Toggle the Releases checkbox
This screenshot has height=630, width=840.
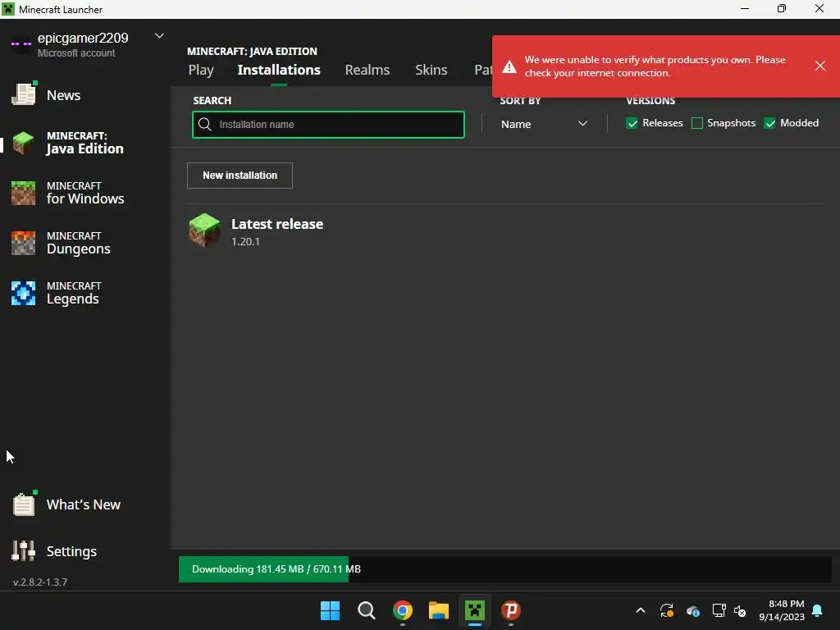pyautogui.click(x=632, y=123)
